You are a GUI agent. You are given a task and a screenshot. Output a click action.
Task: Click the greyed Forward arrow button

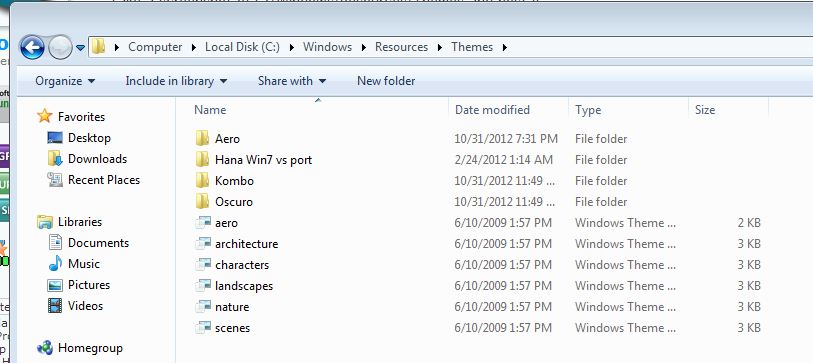pos(60,48)
